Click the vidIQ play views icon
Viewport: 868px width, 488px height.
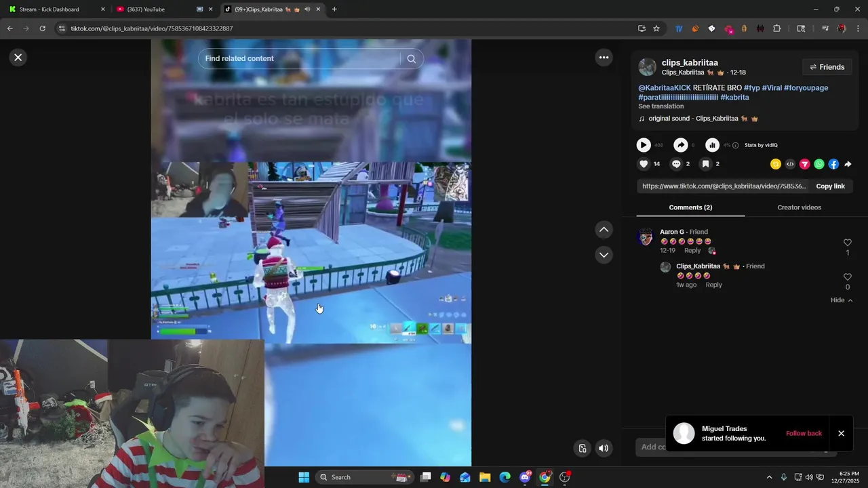tap(644, 145)
